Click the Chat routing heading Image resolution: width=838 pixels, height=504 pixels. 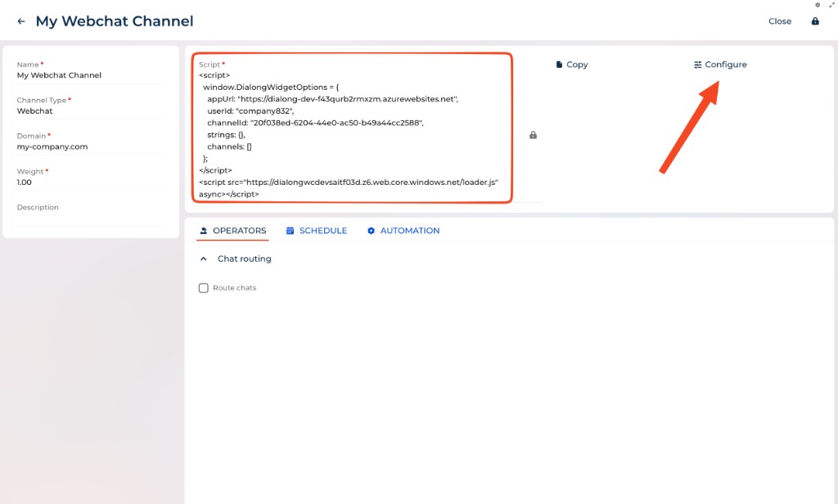[244, 259]
